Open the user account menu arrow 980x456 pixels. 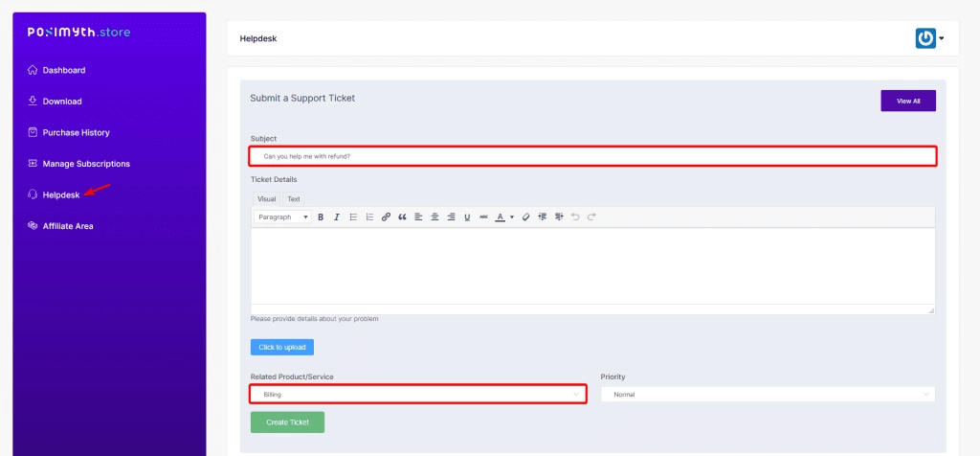click(x=942, y=38)
